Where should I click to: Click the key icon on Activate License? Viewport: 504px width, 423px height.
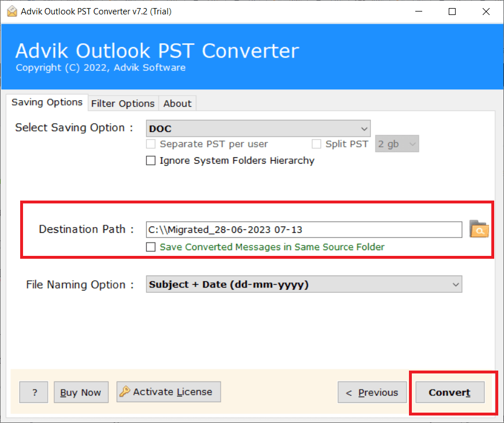pyautogui.click(x=124, y=392)
